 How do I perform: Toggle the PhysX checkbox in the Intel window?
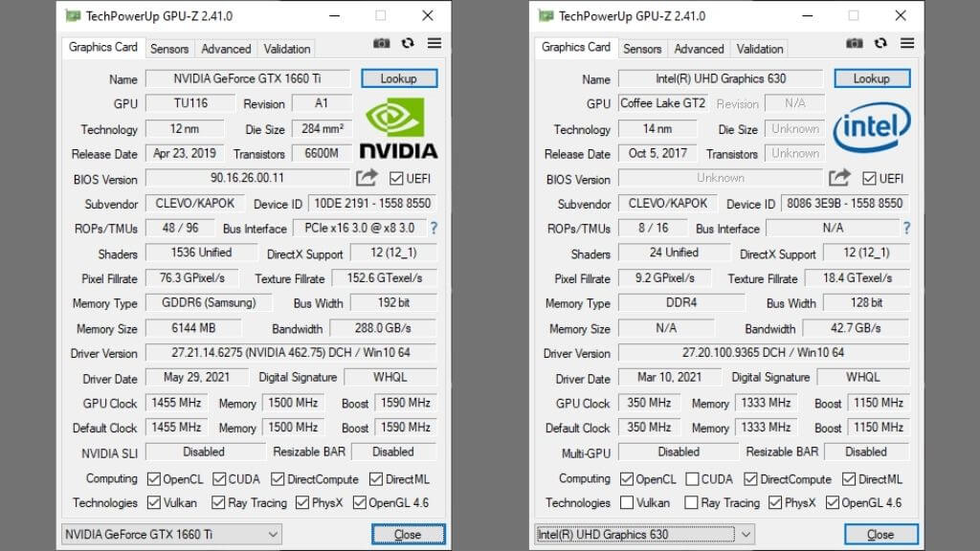(x=775, y=503)
